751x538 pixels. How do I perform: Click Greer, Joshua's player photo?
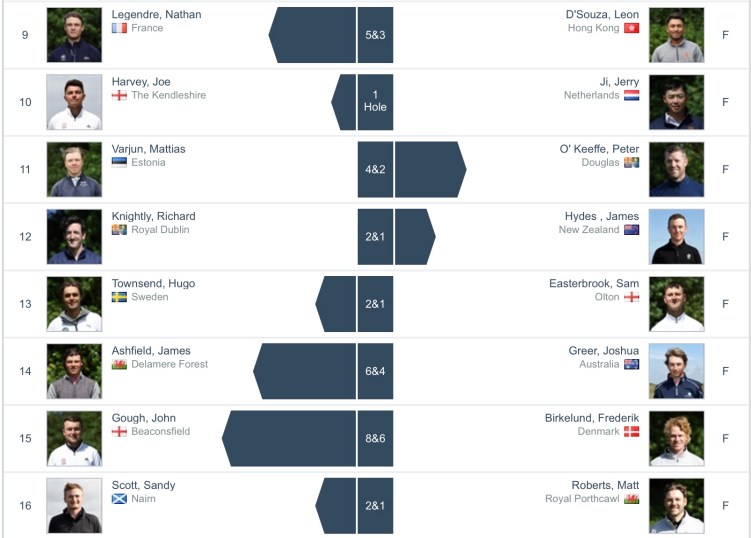676,371
